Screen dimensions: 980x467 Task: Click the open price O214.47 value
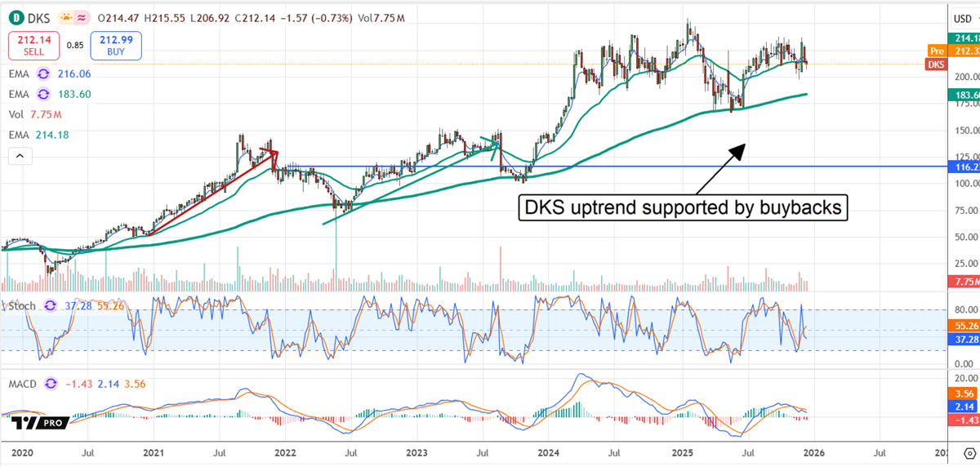[120, 18]
